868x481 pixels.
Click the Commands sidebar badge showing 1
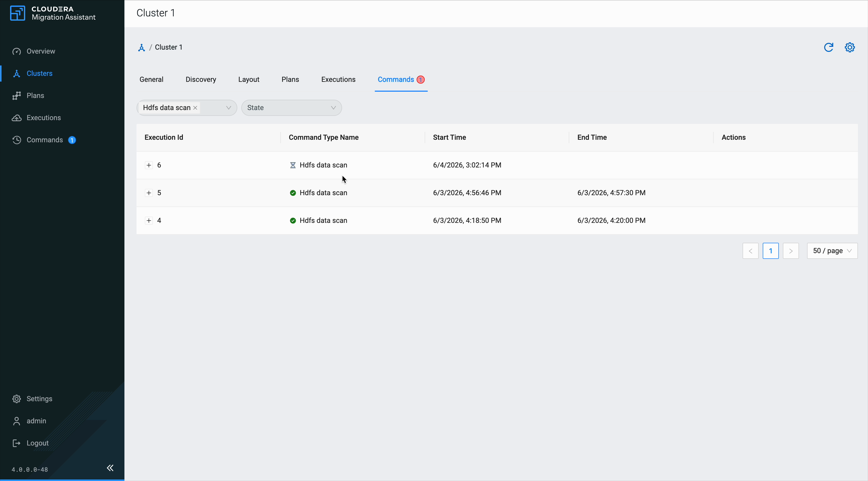72,140
